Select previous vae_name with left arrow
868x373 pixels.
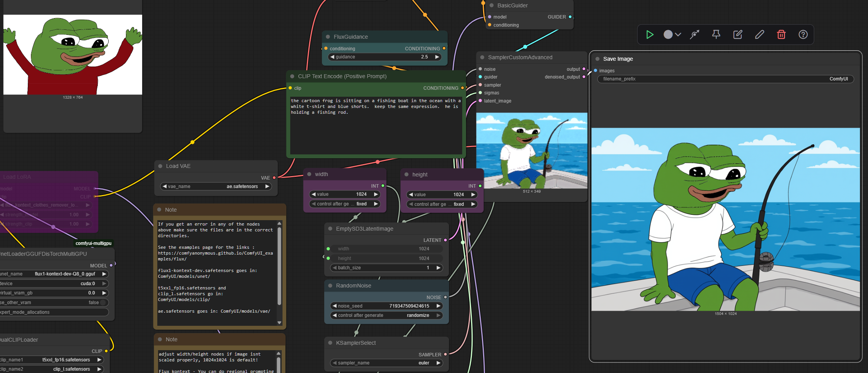point(165,186)
